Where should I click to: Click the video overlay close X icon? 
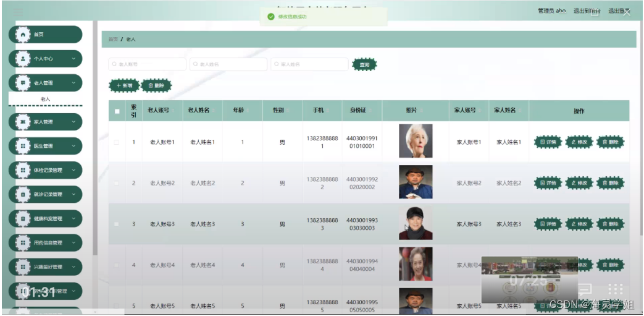[627, 12]
